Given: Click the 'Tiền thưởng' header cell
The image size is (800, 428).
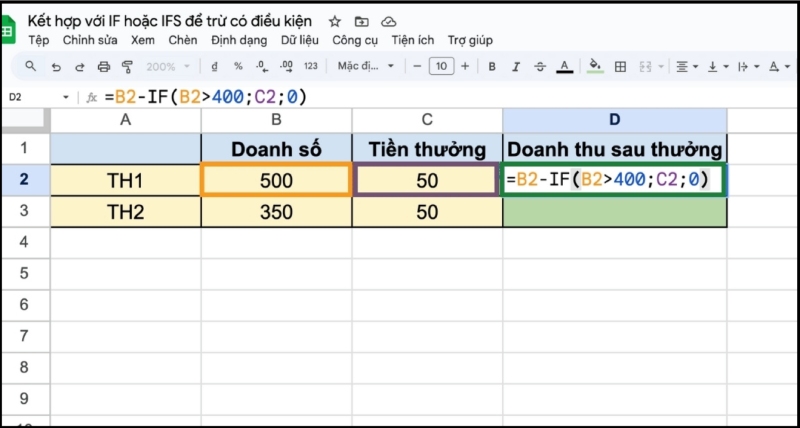Looking at the screenshot, I should point(427,149).
